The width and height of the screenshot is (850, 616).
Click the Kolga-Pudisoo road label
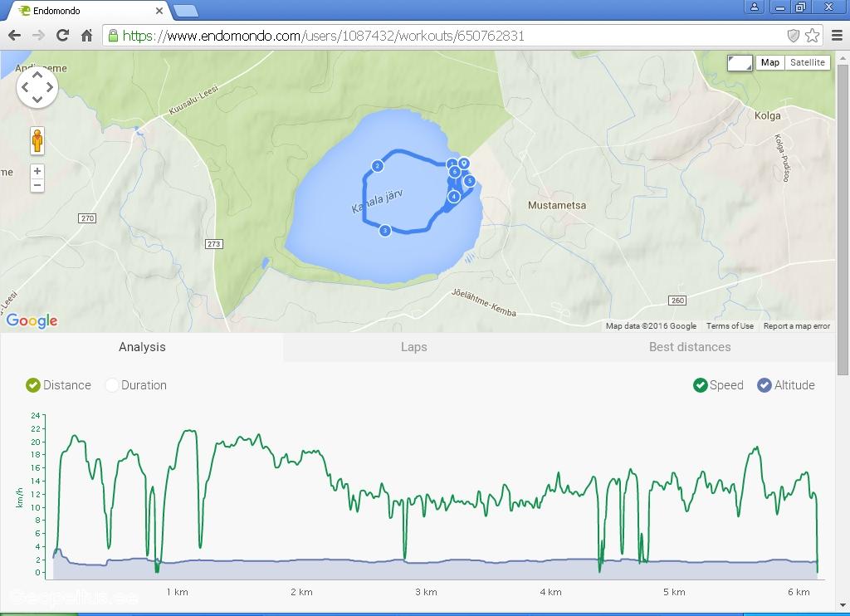pos(782,158)
